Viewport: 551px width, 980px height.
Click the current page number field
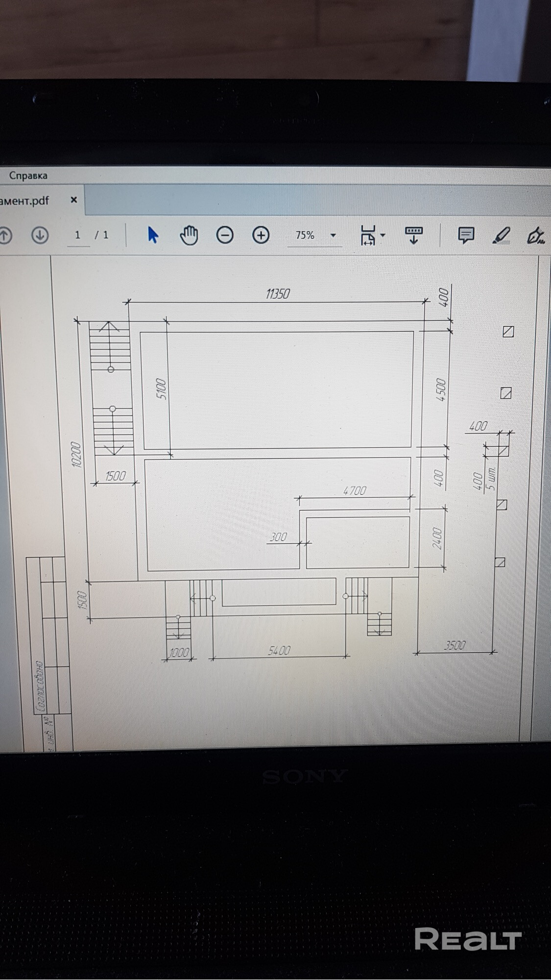click(x=77, y=235)
